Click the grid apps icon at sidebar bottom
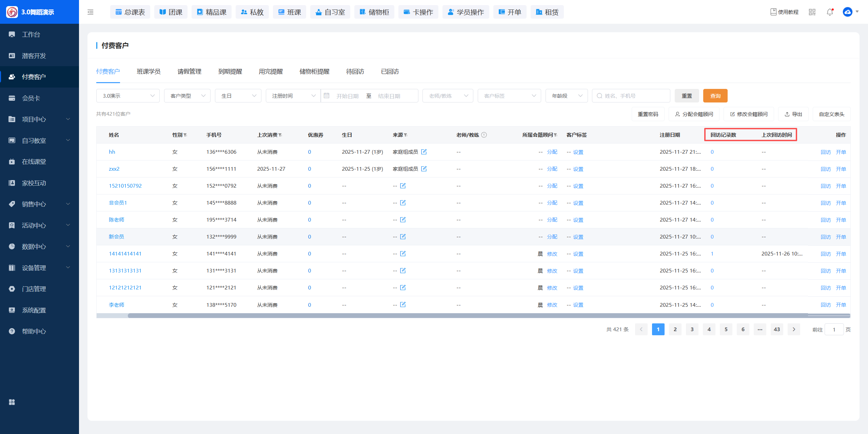Screen dimensions: 868x434 [x=12, y=402]
